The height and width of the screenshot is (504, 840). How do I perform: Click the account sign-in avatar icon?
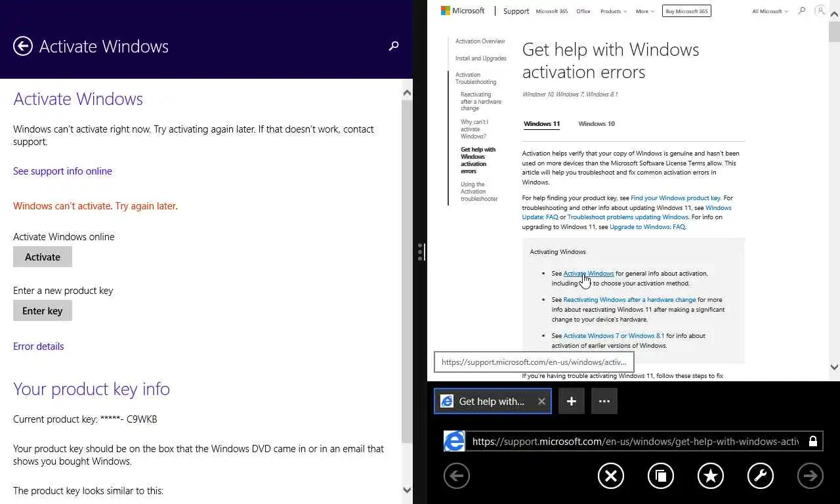pos(820,11)
